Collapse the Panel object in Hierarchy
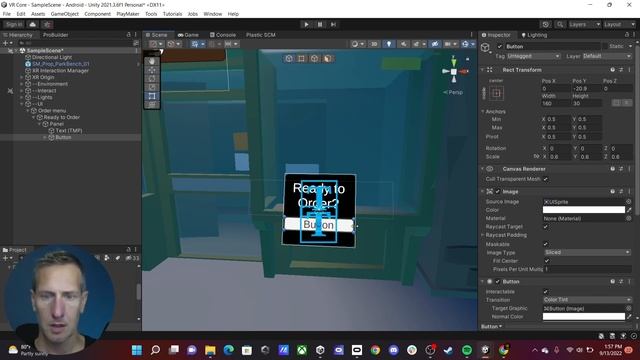Image resolution: width=640 pixels, height=360 pixels. click(x=40, y=124)
